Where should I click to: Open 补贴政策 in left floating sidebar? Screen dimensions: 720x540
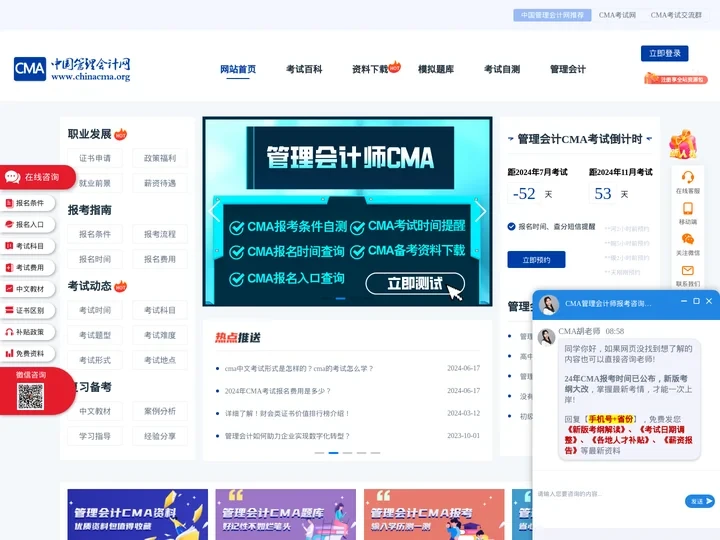(x=27, y=332)
